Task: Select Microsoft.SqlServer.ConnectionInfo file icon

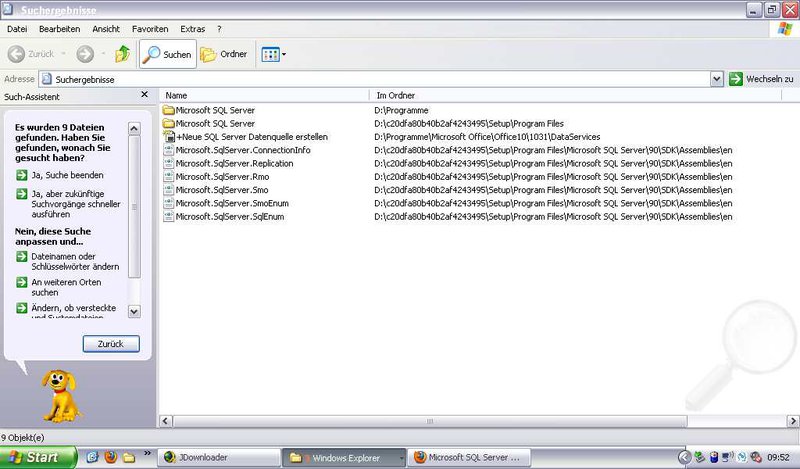Action: coord(169,150)
